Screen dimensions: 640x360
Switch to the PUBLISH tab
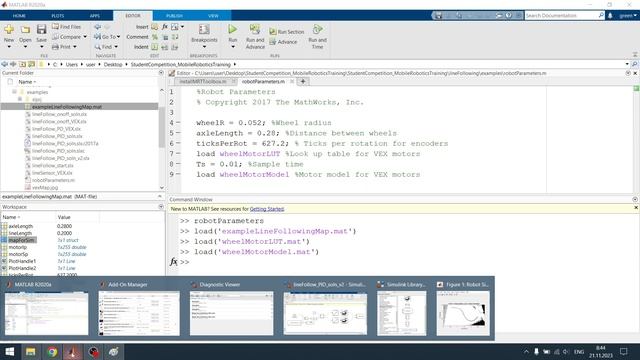(174, 16)
